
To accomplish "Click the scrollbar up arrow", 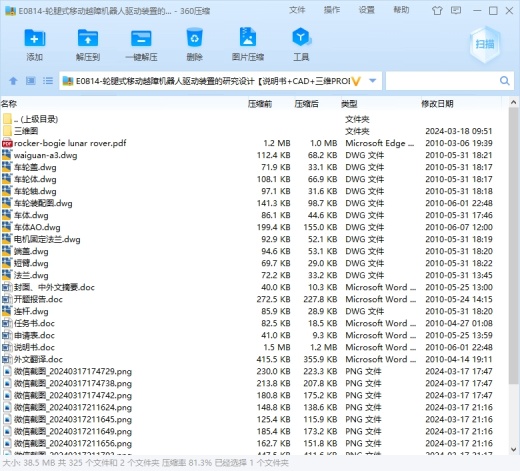I will [514, 103].
